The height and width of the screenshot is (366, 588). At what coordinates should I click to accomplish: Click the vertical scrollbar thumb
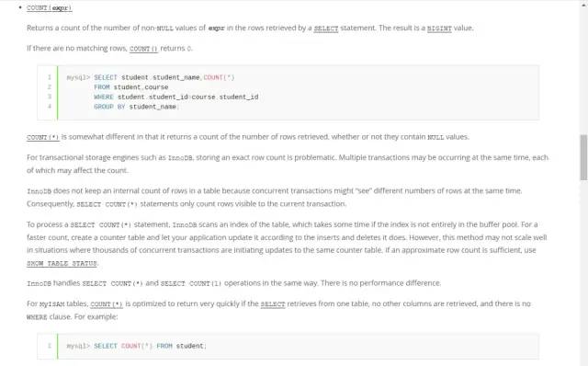point(583,157)
